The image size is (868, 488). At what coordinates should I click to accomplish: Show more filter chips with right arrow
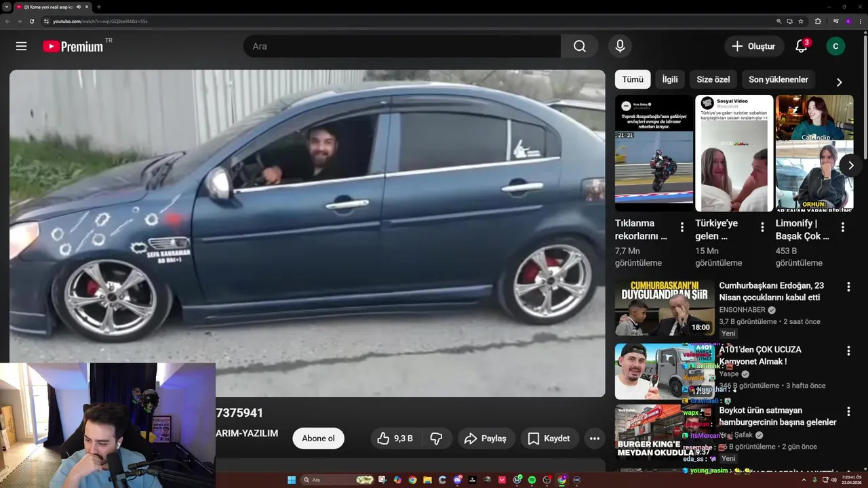pyautogui.click(x=839, y=82)
